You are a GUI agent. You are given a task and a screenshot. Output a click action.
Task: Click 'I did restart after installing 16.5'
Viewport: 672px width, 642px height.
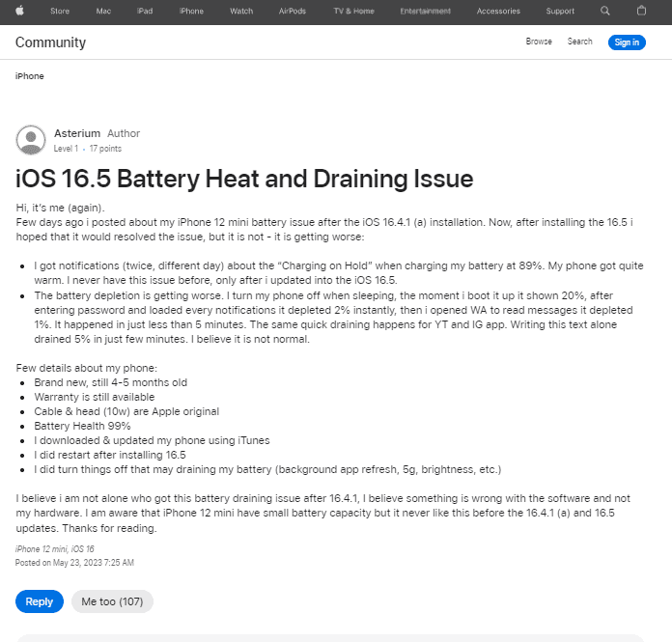coord(110,455)
